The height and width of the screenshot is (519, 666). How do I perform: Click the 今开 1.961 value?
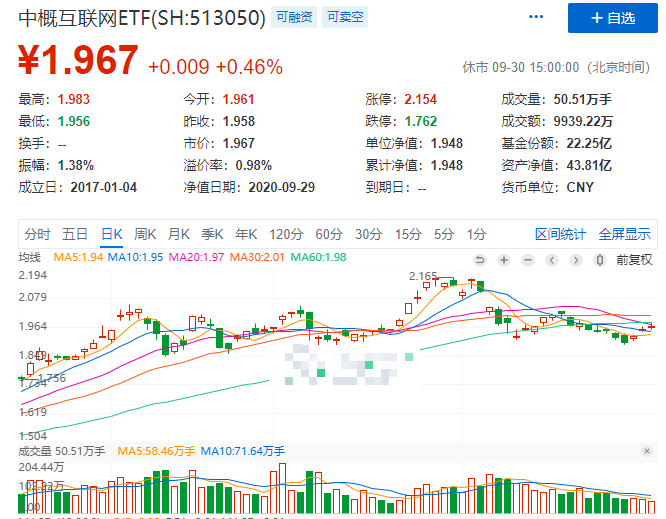238,99
